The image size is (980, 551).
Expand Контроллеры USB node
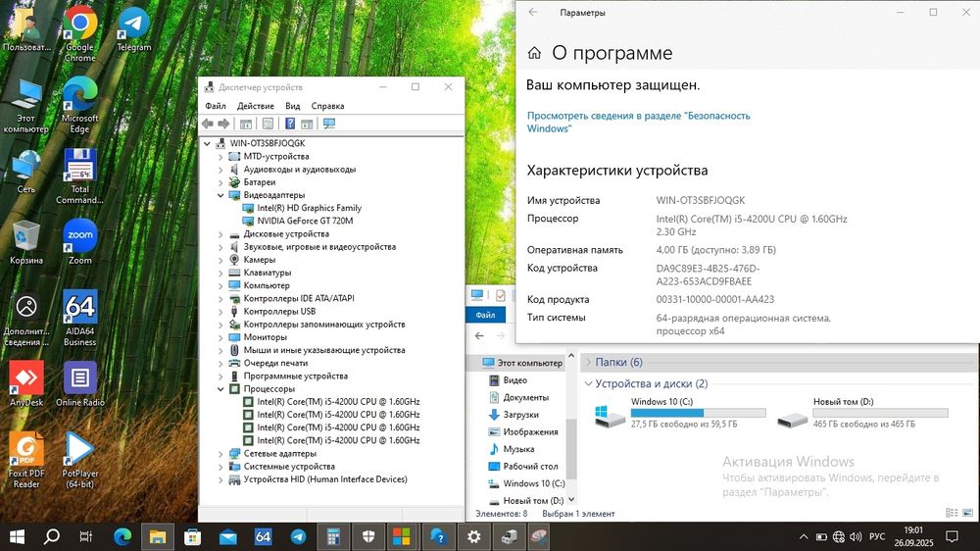220,312
